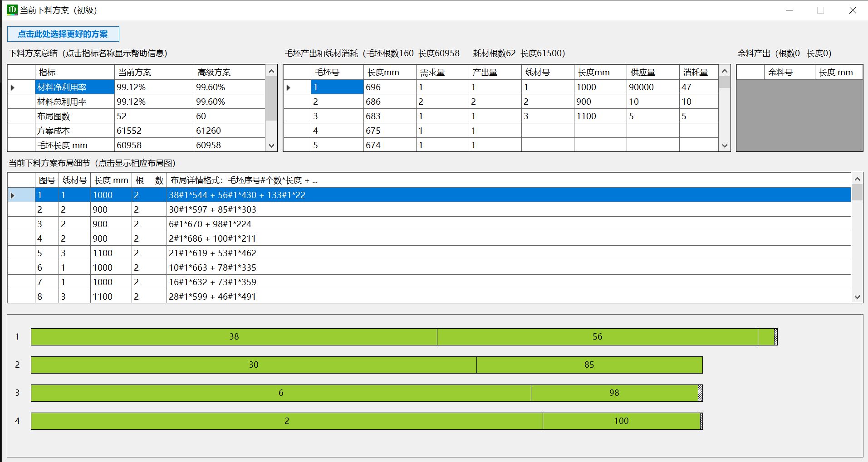This screenshot has height=462, width=868.
Task: Select the 90000 supply quantity cell
Action: click(653, 87)
